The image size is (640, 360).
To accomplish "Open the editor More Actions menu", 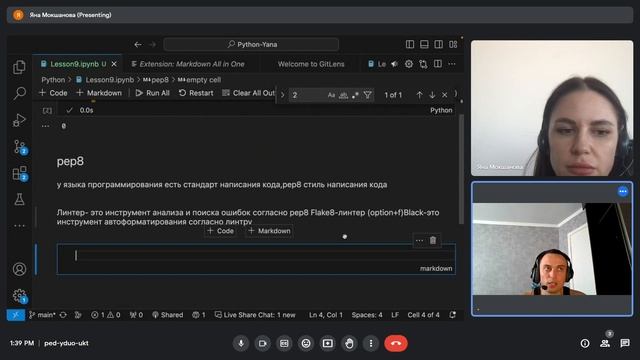I will pos(452,64).
